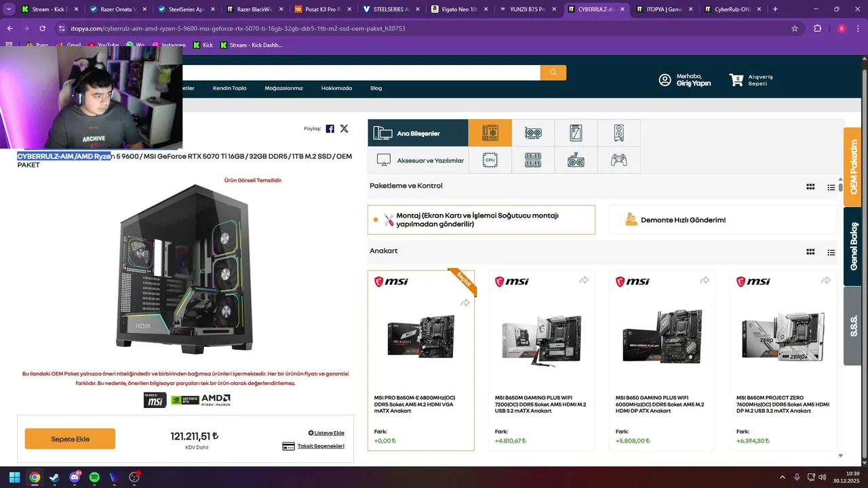Click Giriş Yapın login link
The image size is (868, 488).
(694, 83)
